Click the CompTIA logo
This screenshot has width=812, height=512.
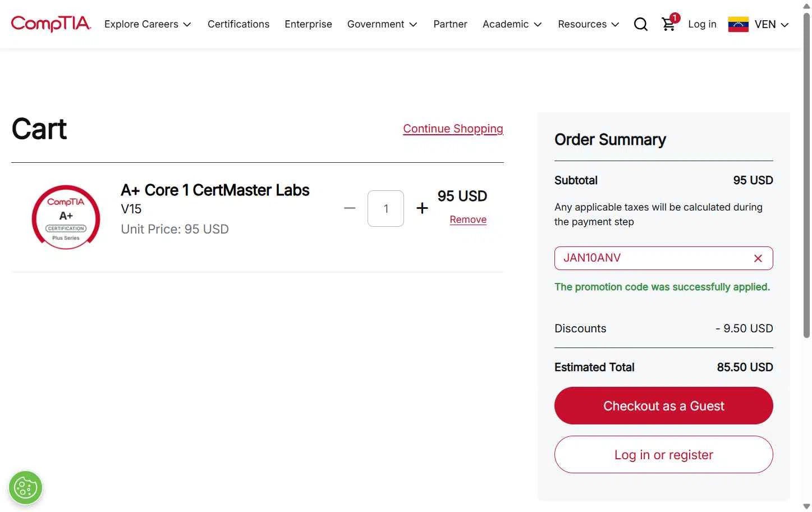(x=51, y=24)
